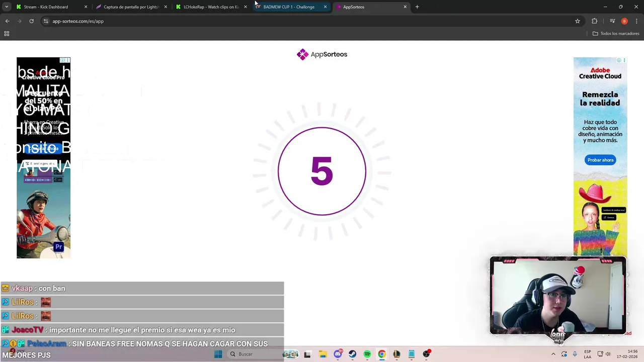Click the webcam overlay video
The image size is (644, 362).
(558, 296)
